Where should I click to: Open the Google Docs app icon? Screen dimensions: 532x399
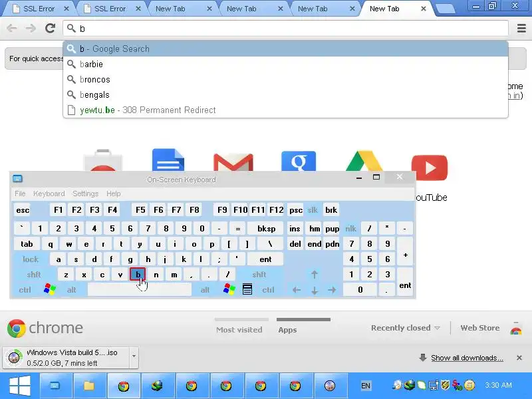click(168, 160)
